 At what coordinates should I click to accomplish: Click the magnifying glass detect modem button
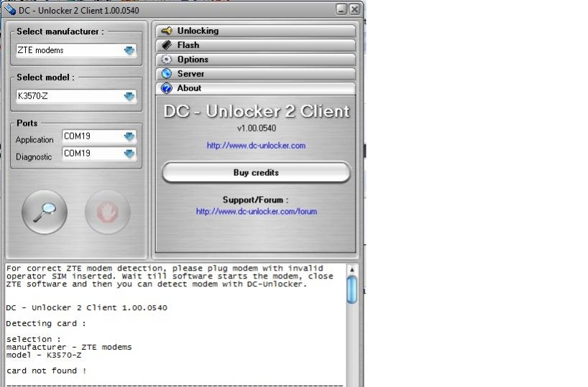[45, 211]
